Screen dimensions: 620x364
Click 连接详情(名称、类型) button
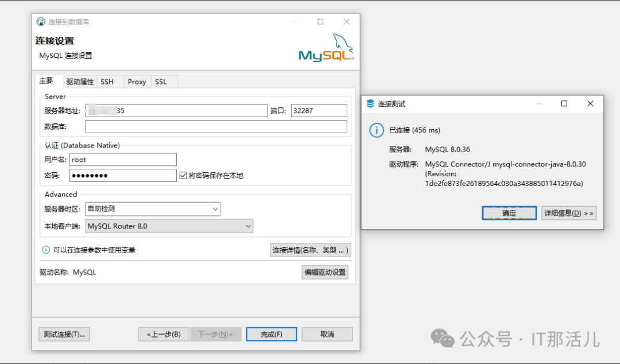point(310,250)
